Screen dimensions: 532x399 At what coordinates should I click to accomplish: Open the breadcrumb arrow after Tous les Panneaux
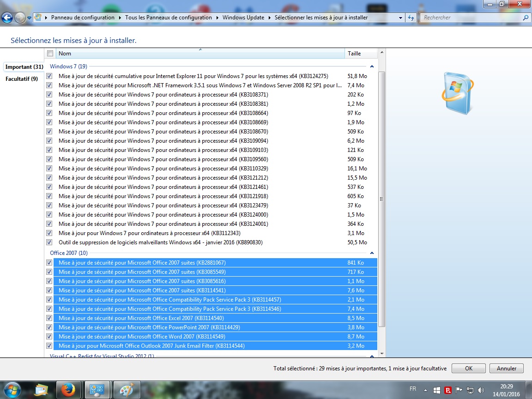click(x=217, y=18)
